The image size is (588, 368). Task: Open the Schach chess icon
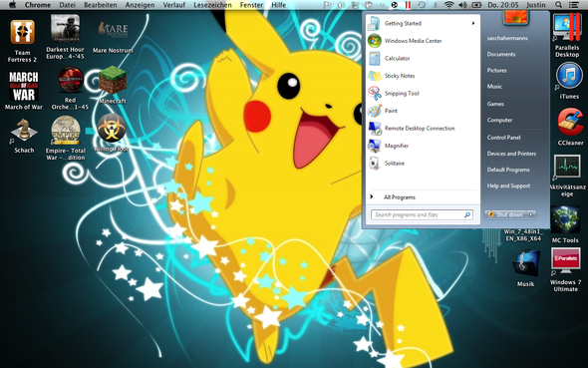24,131
